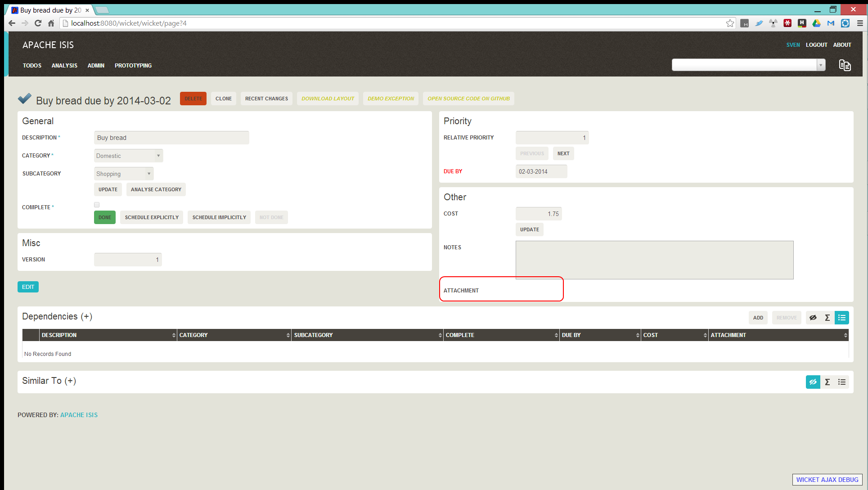Click the bookmarks copy icon in header

(x=845, y=65)
